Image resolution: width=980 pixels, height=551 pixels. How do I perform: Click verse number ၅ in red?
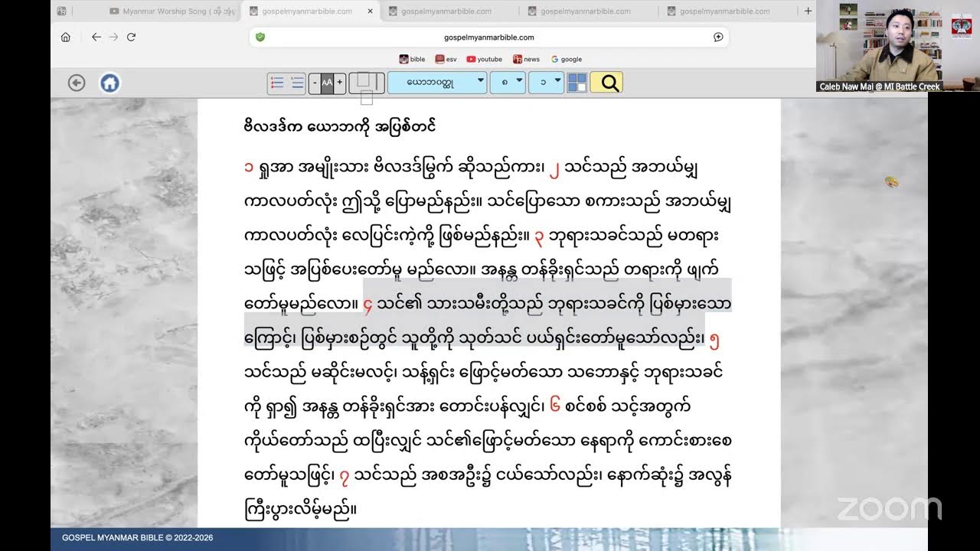[x=714, y=337]
